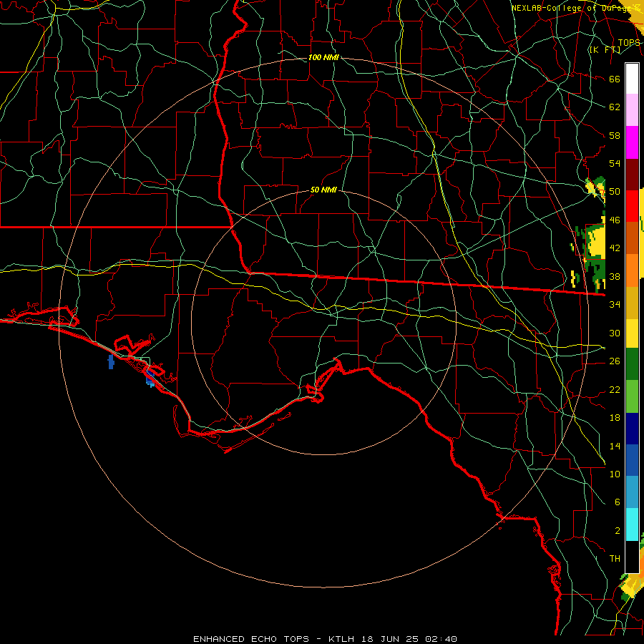This screenshot has width=644, height=644.
Task: Click the legend value 10
Action: coord(615,474)
